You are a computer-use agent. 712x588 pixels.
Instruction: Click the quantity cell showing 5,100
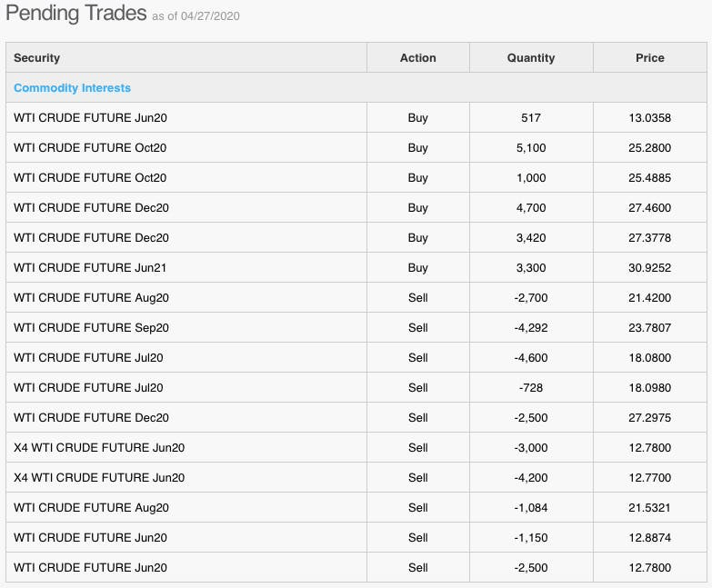pos(531,148)
